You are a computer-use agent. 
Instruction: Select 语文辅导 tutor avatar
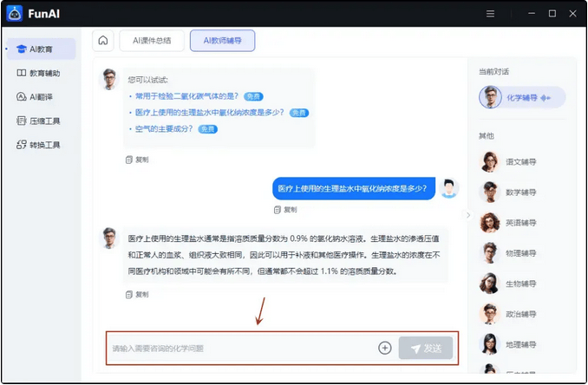pyautogui.click(x=490, y=161)
